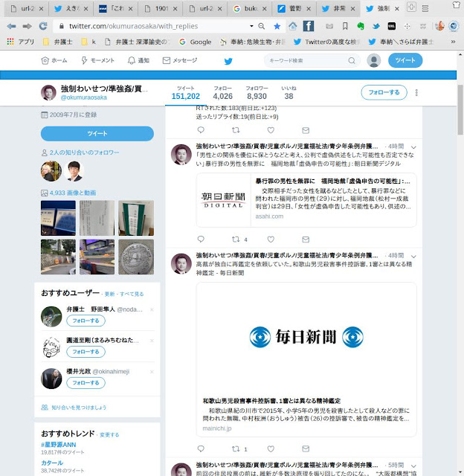
Task: Open the @okumuraosaka handle link
Action: (84, 97)
